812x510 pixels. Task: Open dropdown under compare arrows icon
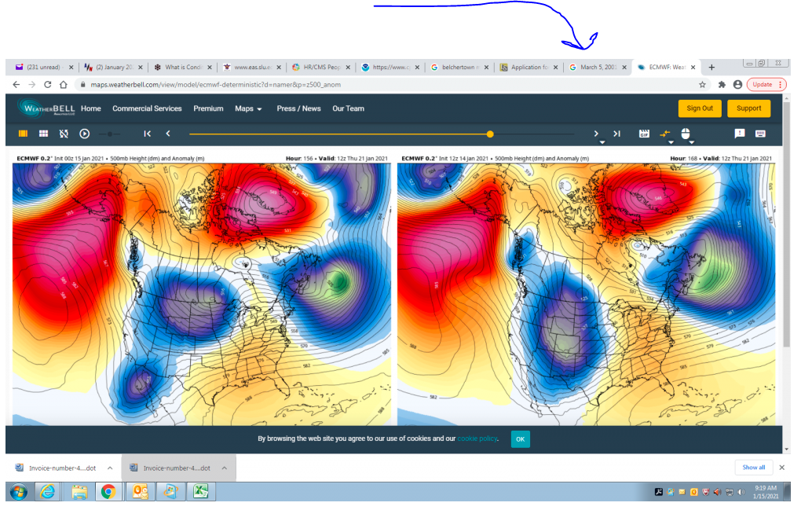click(x=671, y=142)
